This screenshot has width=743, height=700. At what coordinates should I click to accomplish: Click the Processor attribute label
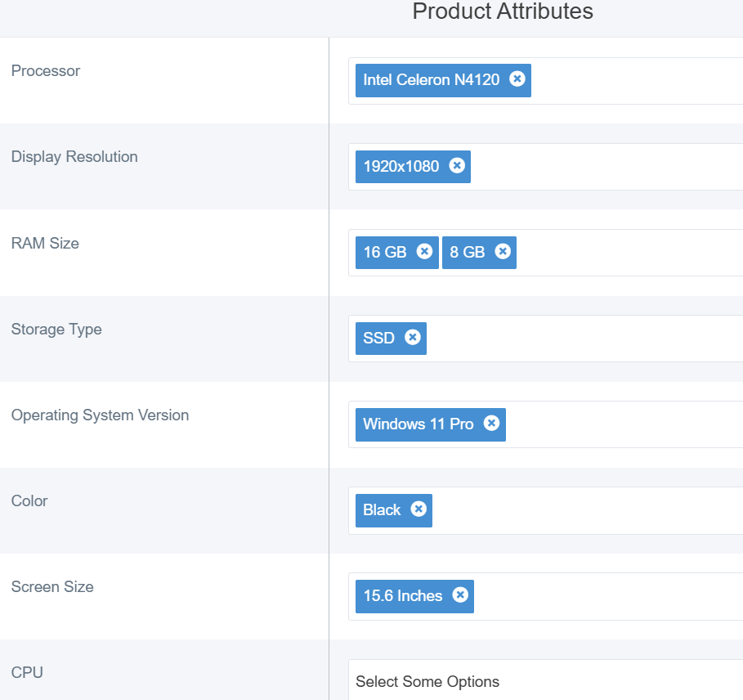click(x=46, y=70)
